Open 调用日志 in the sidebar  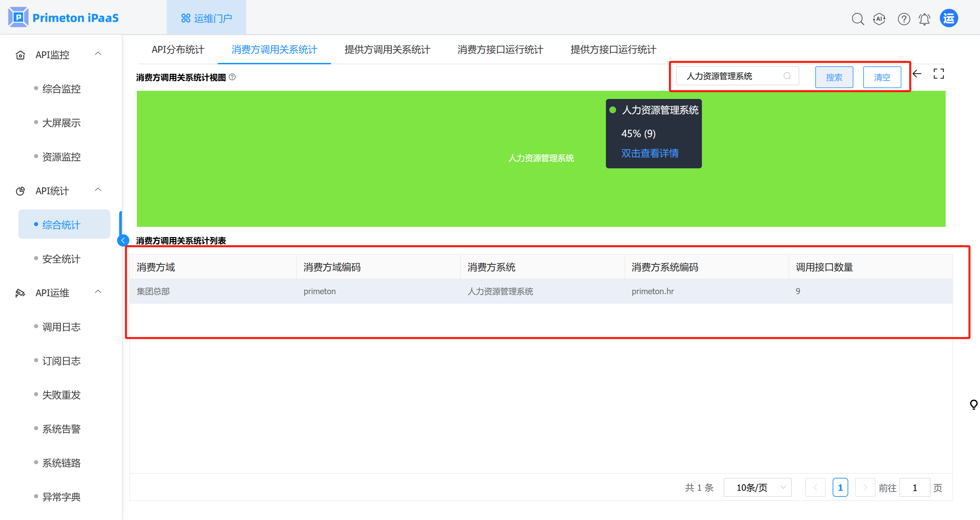(x=61, y=327)
